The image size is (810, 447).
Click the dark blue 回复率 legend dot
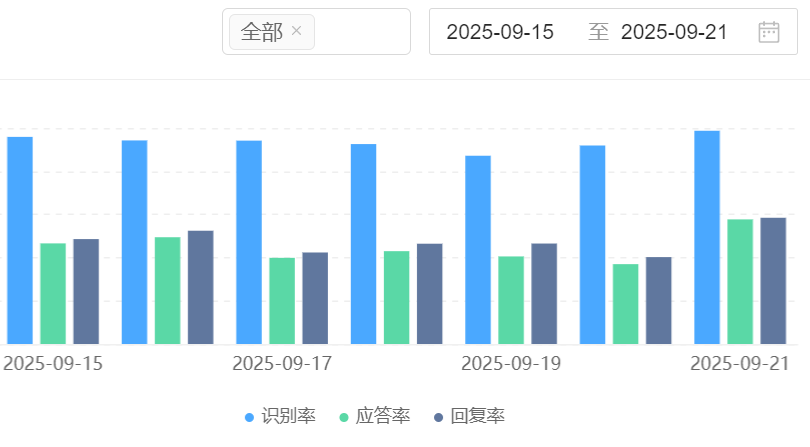click(x=440, y=417)
